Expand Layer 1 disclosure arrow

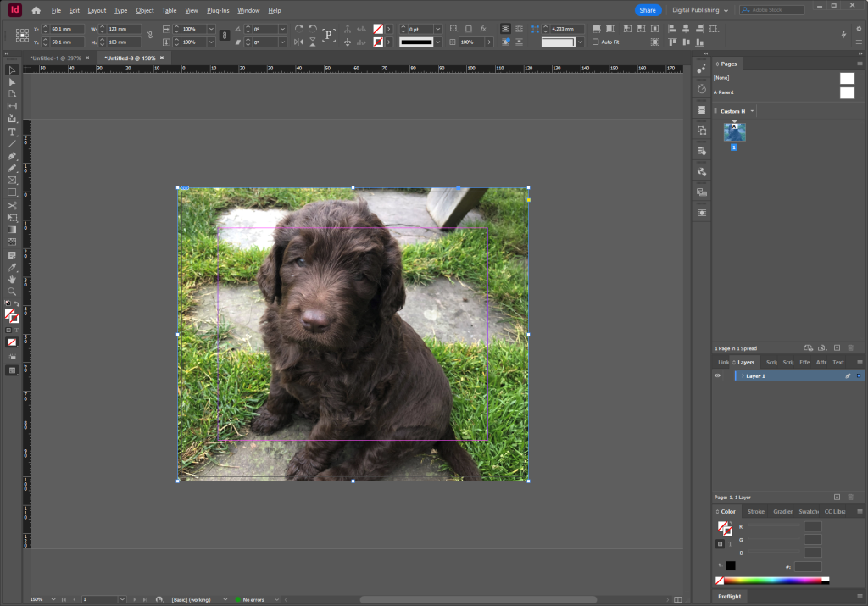[742, 375]
